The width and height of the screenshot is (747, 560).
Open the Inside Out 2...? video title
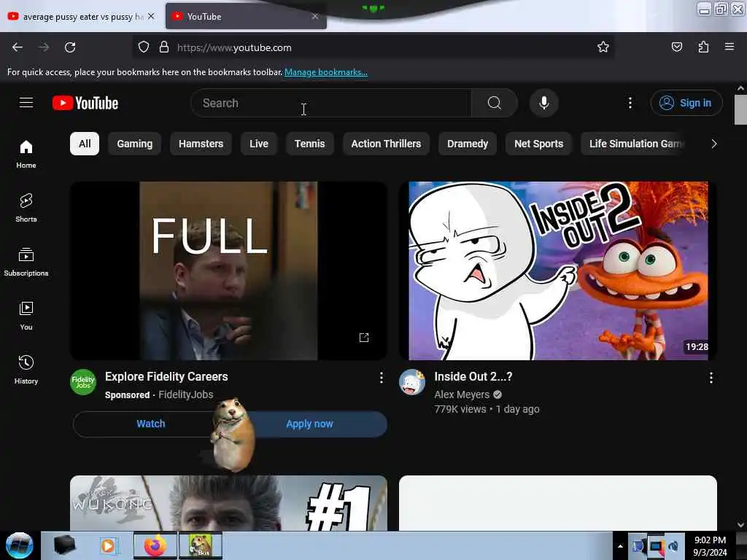coord(473,377)
